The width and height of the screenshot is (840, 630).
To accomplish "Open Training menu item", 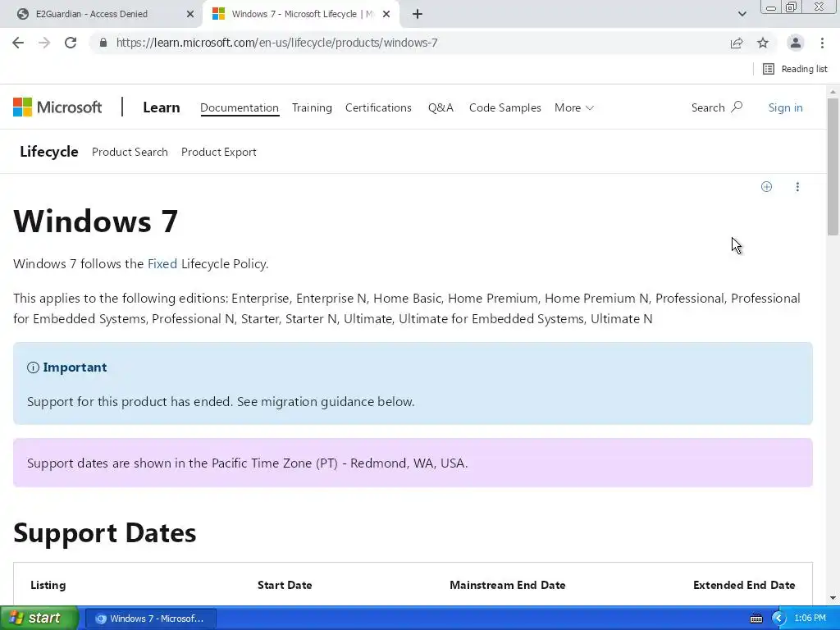I will tap(312, 107).
